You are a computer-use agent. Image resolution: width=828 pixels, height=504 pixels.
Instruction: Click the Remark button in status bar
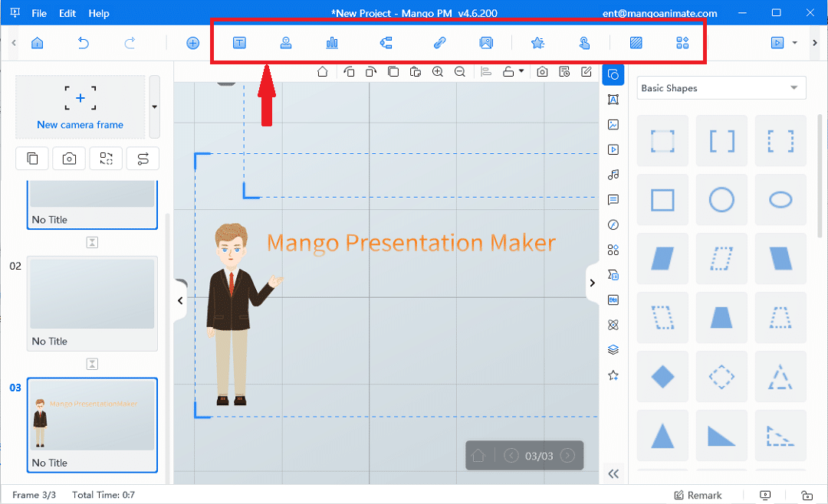(698, 495)
